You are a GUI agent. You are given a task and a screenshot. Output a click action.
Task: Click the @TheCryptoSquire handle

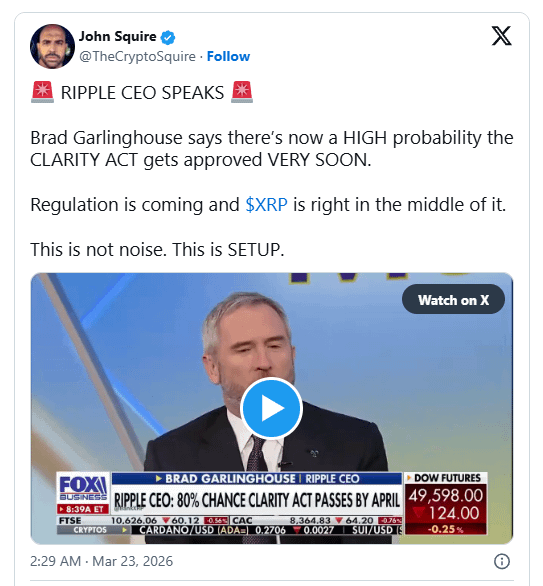[x=137, y=56]
